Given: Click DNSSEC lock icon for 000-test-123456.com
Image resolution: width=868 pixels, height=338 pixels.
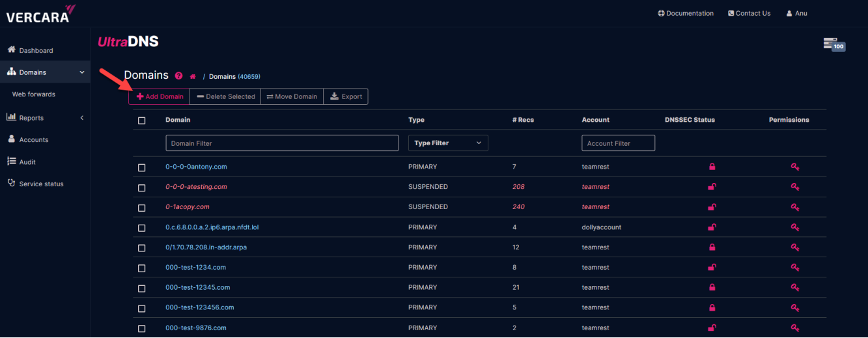Looking at the screenshot, I should point(712,307).
